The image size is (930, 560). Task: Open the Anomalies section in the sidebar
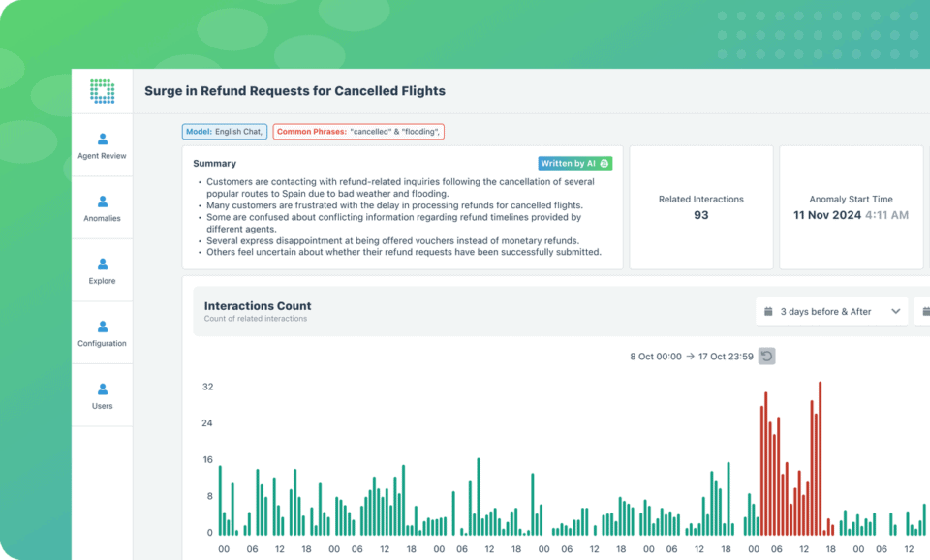(101, 206)
